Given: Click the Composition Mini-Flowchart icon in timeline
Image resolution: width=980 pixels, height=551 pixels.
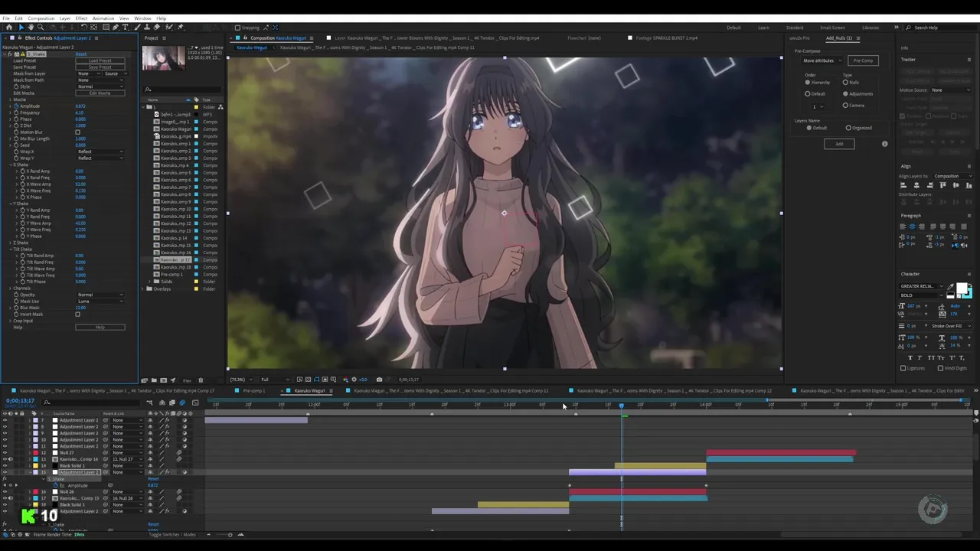Looking at the screenshot, I should [149, 403].
